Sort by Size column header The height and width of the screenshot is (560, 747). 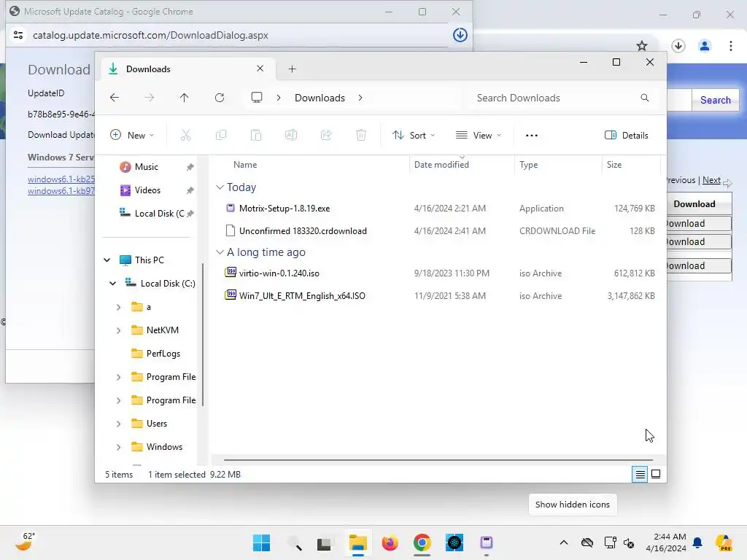pyautogui.click(x=631, y=165)
